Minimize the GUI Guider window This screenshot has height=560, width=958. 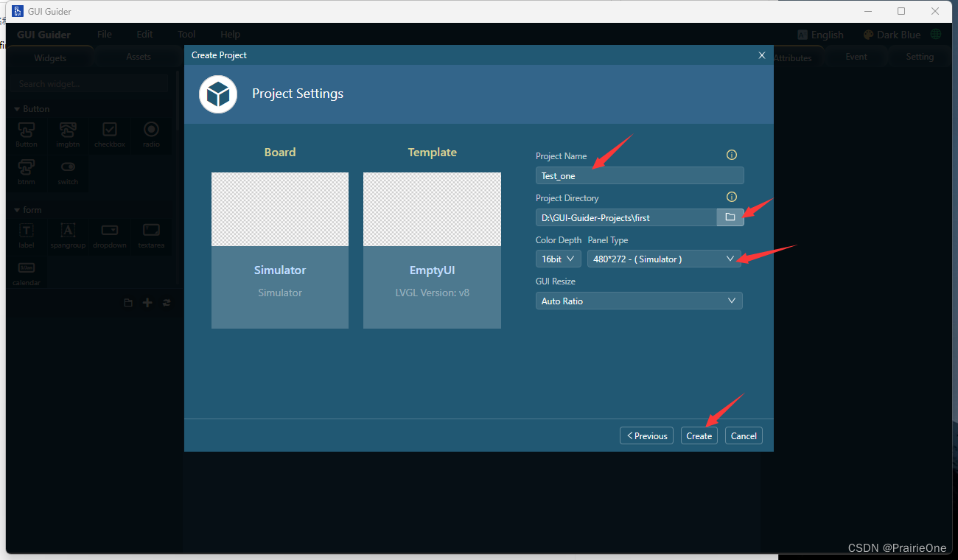point(867,11)
